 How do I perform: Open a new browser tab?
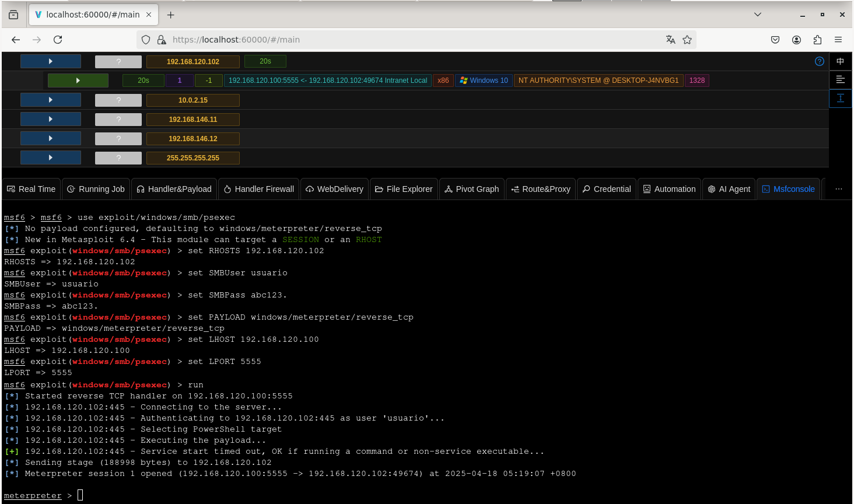[171, 15]
